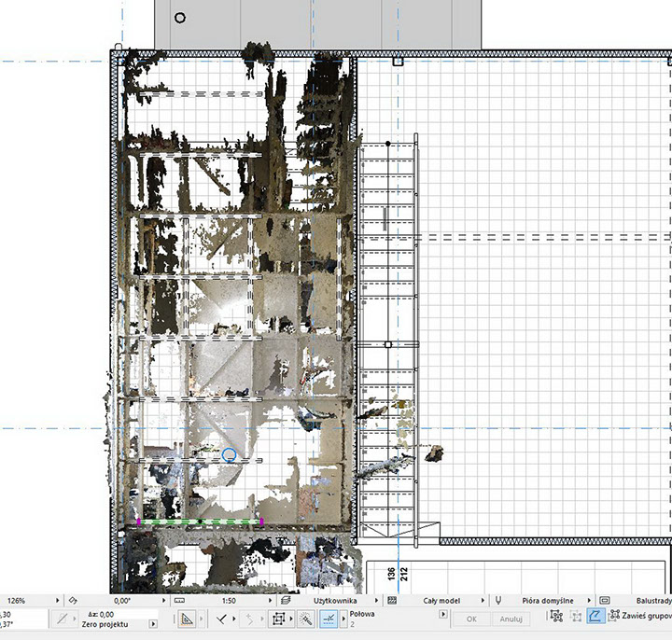
Task: Click the pen set icon
Action: point(498,601)
